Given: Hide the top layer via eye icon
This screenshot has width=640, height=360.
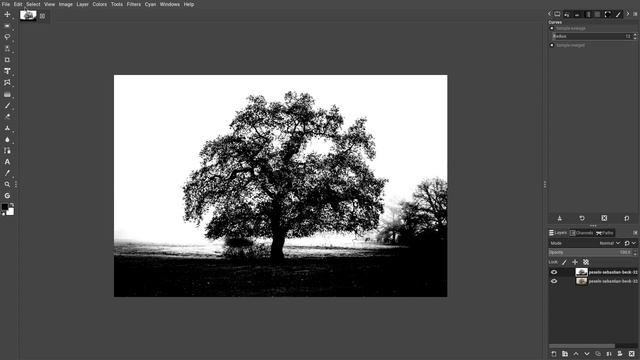Looking at the screenshot, I should tap(554, 272).
